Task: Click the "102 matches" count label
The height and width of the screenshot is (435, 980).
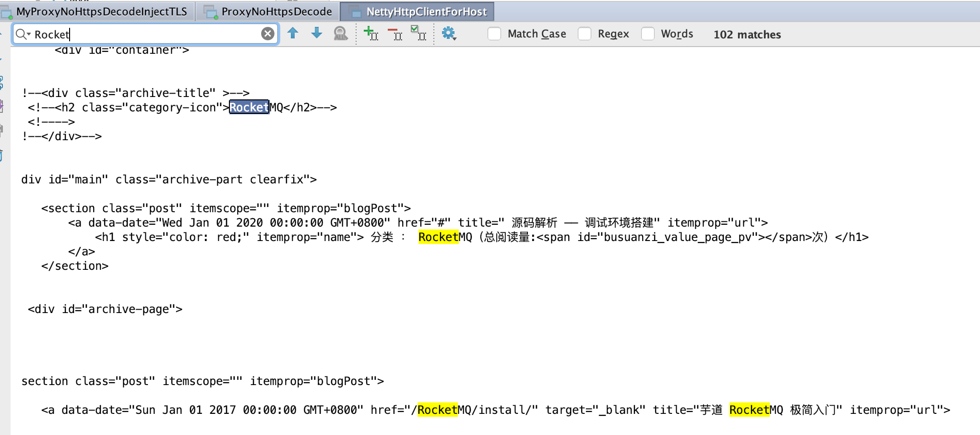Action: point(747,35)
